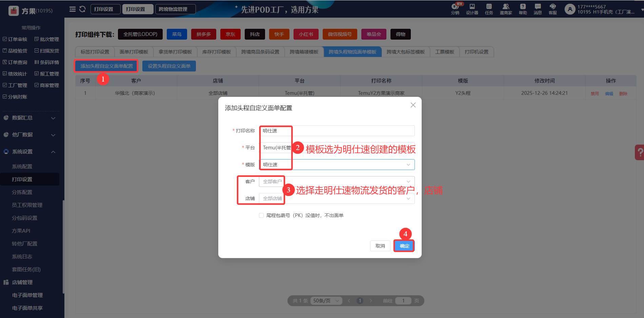
Task: Open the 客户 dropdown in dialog
Action: coord(337,182)
